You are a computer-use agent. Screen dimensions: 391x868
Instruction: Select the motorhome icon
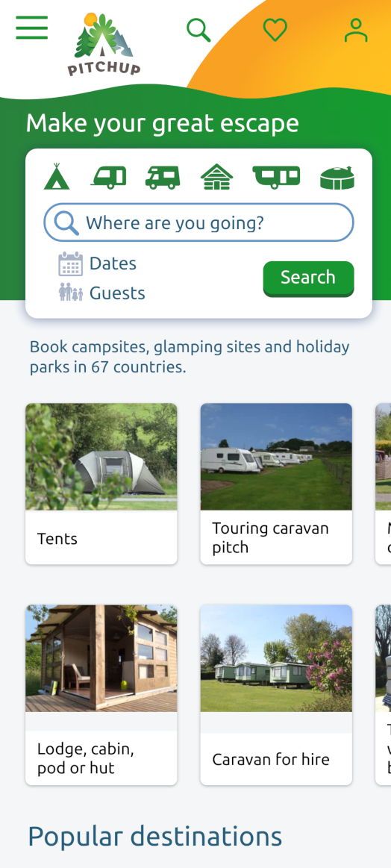[163, 178]
